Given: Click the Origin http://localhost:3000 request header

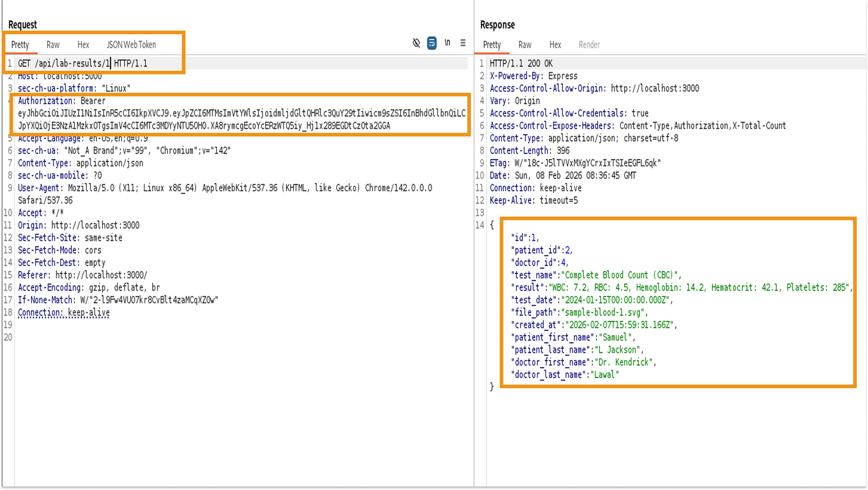Looking at the screenshot, I should (x=79, y=225).
